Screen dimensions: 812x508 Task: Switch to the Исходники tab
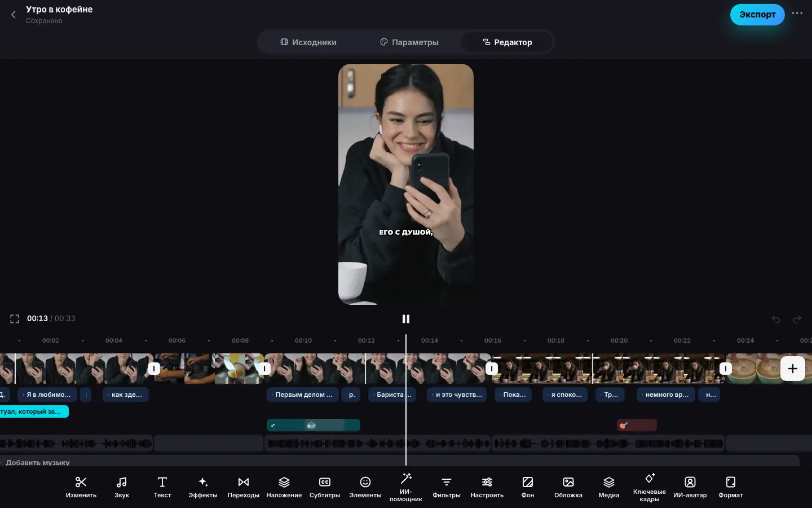[x=308, y=42]
